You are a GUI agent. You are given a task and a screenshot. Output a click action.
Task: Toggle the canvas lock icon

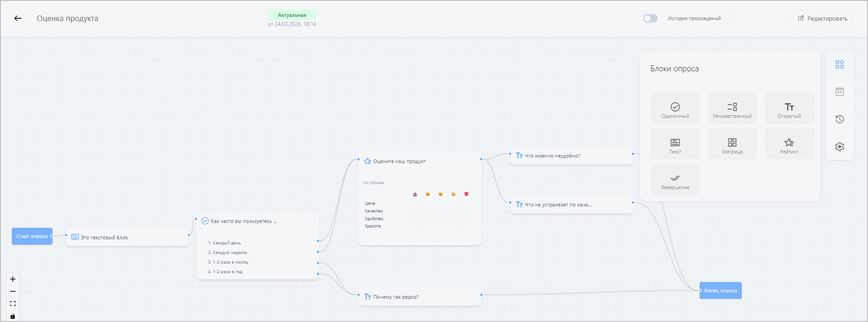pyautogui.click(x=13, y=316)
